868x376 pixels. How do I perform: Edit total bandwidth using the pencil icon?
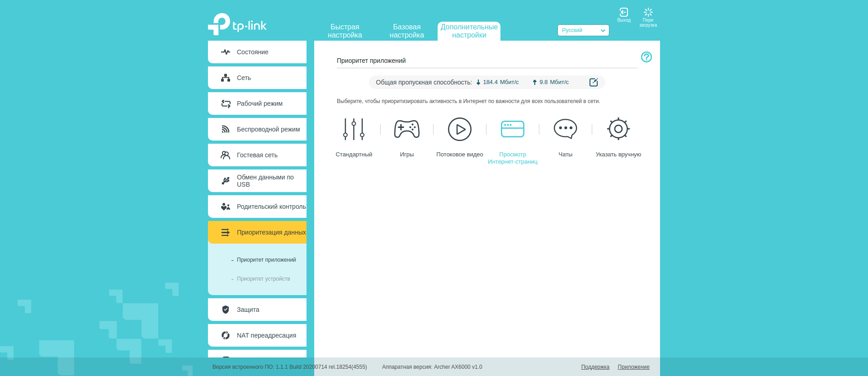[x=594, y=82]
